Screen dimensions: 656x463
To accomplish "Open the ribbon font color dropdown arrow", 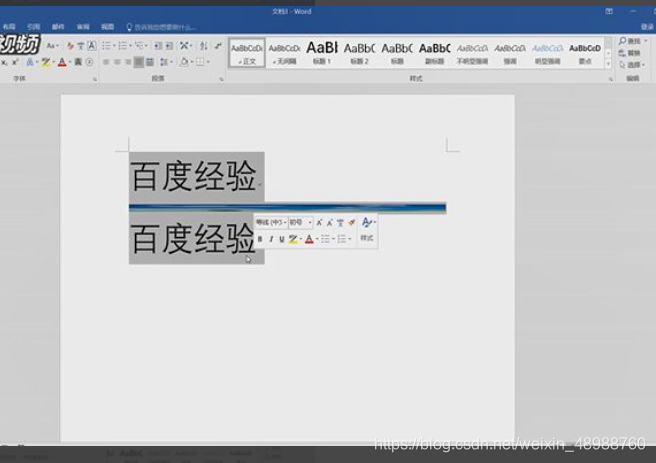I will coord(69,62).
